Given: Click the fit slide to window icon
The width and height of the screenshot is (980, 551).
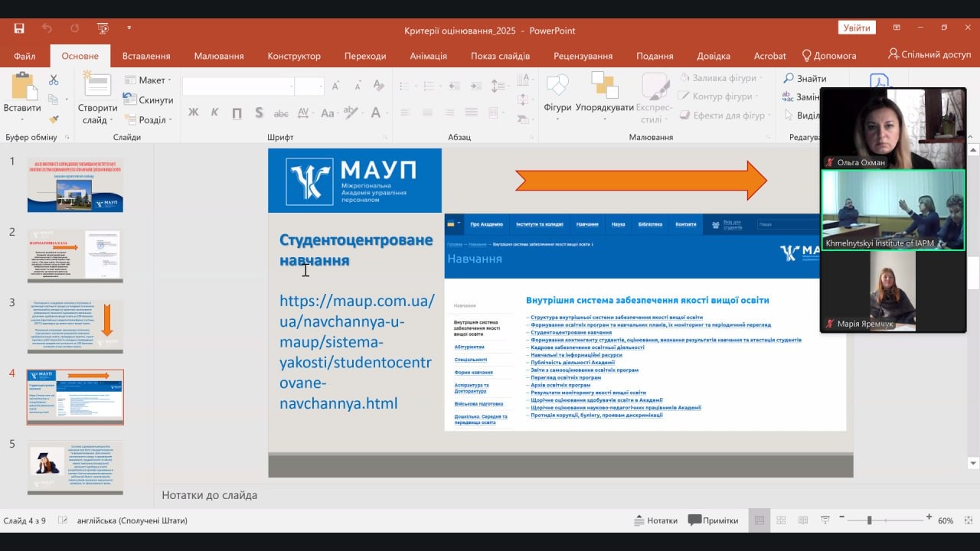Looking at the screenshot, I should coord(968,520).
